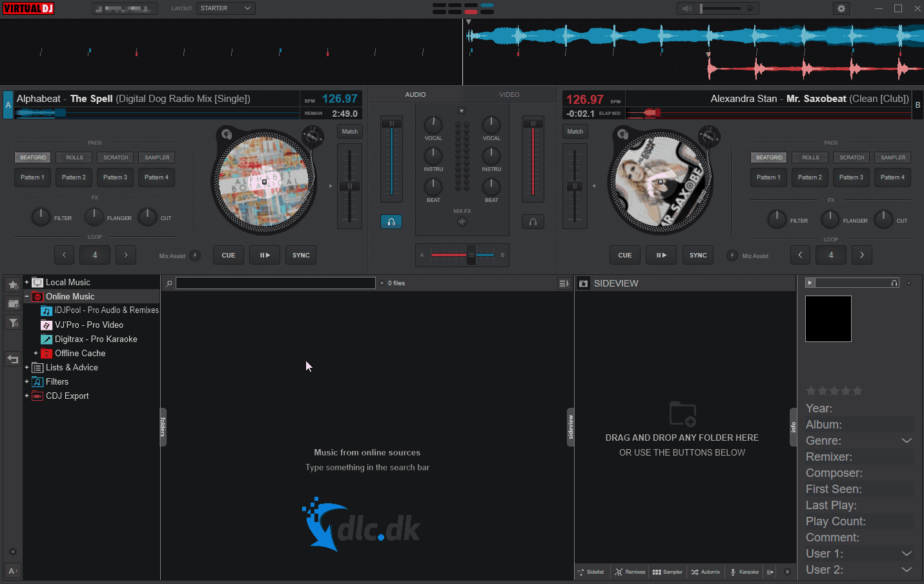This screenshot has width=924, height=584.
Task: Click the add filter folder funnel icon
Action: (13, 323)
